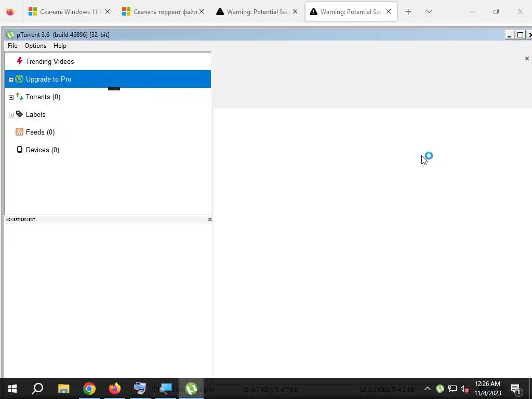
Task: Open the Windows Start menu
Action: (x=12, y=389)
